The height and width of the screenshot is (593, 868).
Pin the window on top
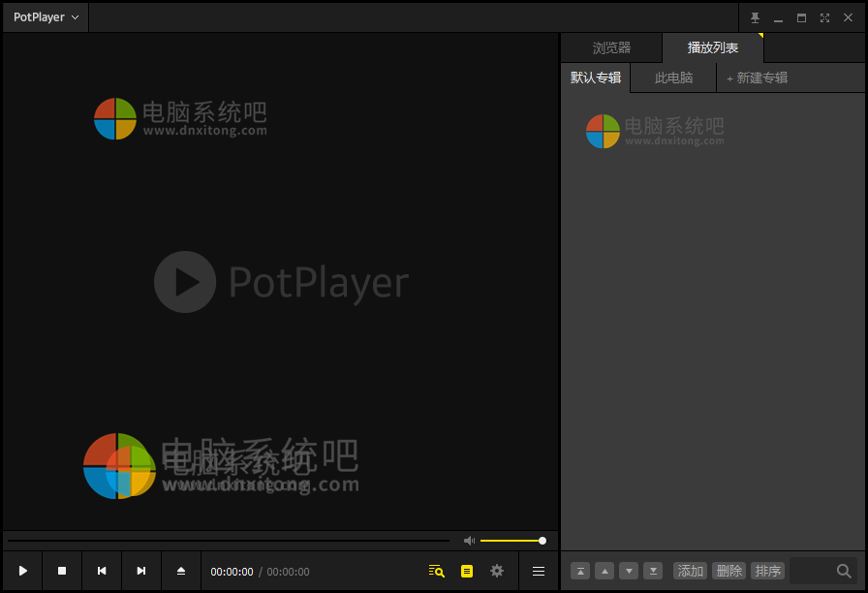pos(755,17)
